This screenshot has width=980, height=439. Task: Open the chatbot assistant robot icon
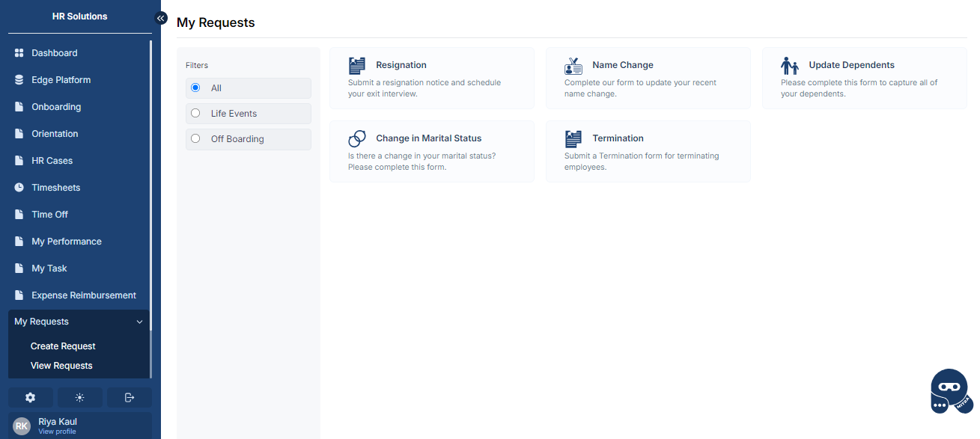pyautogui.click(x=951, y=392)
